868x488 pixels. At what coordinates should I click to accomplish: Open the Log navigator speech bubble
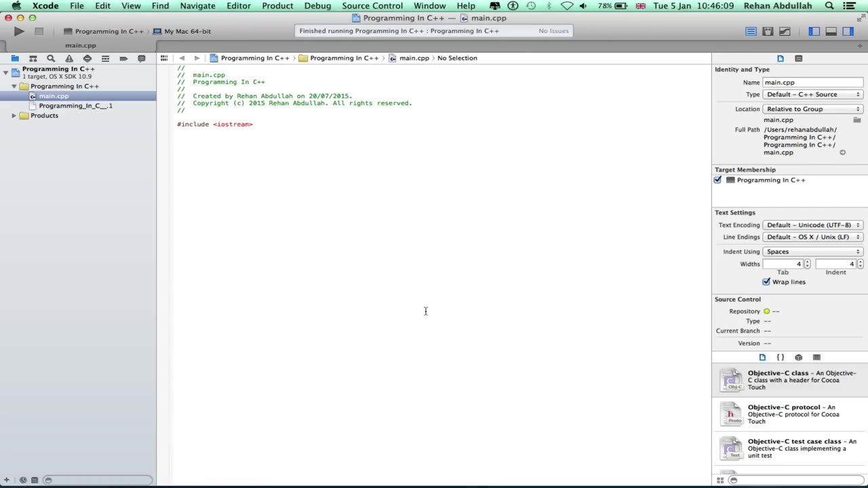141,58
